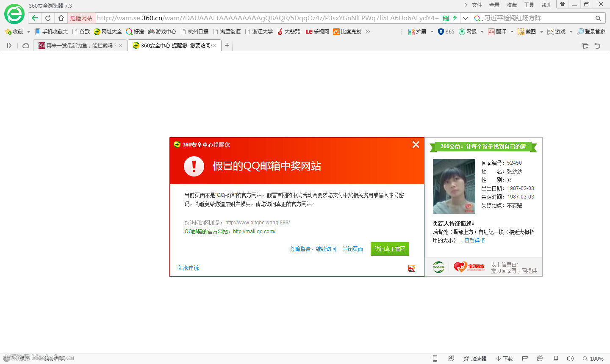Click the 截图 screenshot tool
Viewport: 610px width, 364px height.
pos(527,32)
